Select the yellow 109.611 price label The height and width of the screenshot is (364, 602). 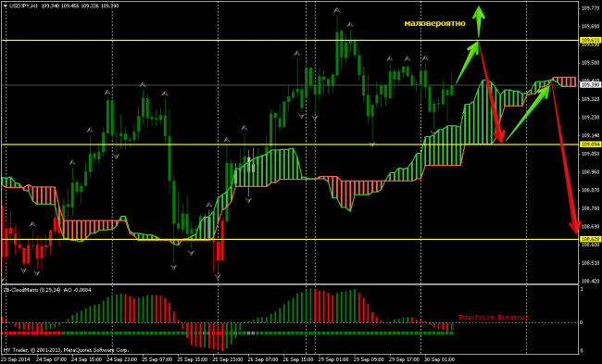[x=591, y=40]
